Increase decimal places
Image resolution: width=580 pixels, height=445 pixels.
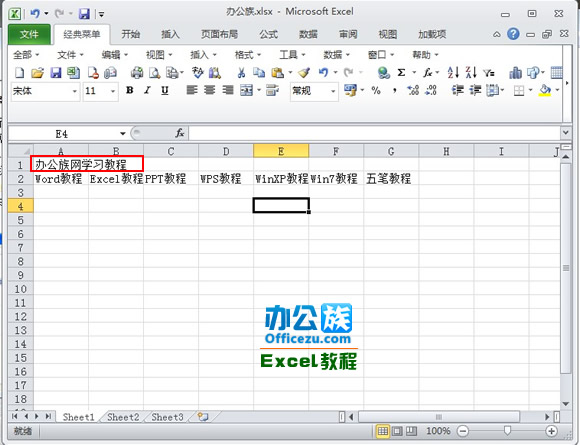click(413, 90)
